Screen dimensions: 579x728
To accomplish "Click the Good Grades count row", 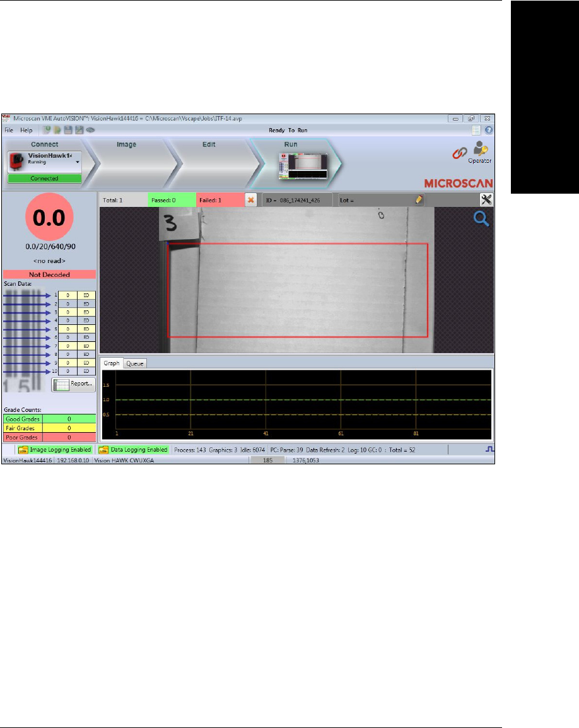I will click(50, 419).
